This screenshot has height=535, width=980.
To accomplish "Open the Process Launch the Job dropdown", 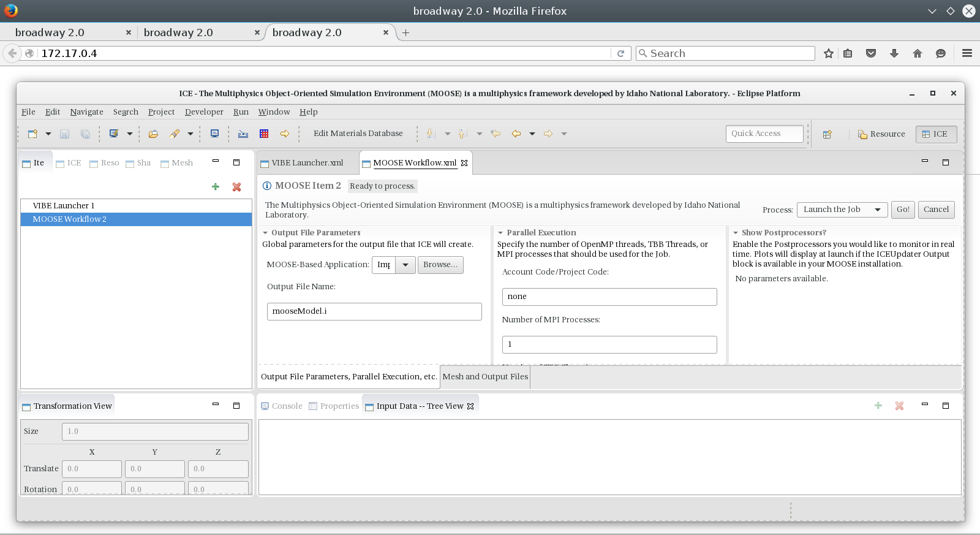I will pos(842,210).
